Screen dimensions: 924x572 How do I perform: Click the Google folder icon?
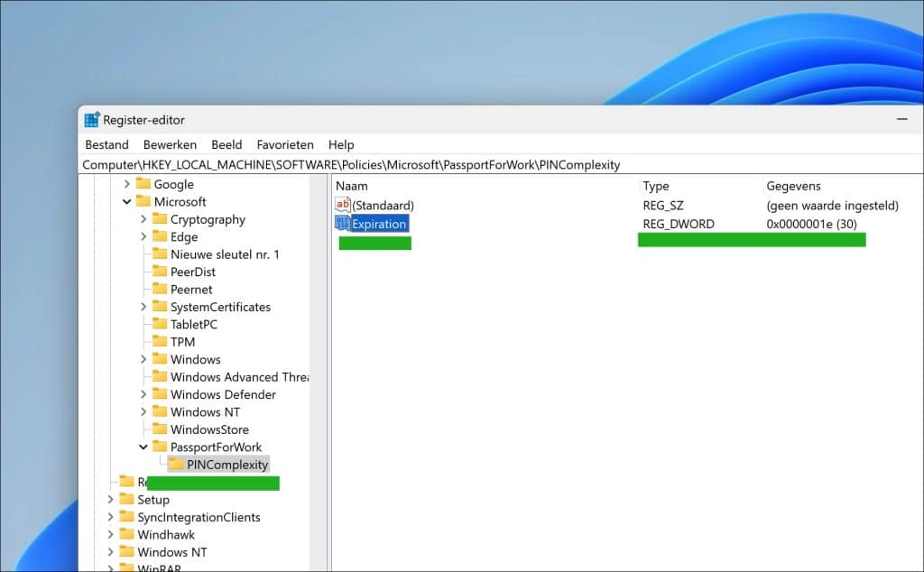[143, 184]
